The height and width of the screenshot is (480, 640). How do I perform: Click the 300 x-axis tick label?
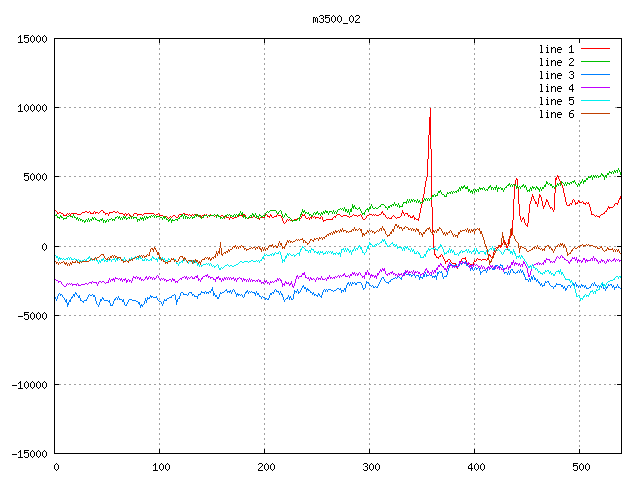click(369, 467)
